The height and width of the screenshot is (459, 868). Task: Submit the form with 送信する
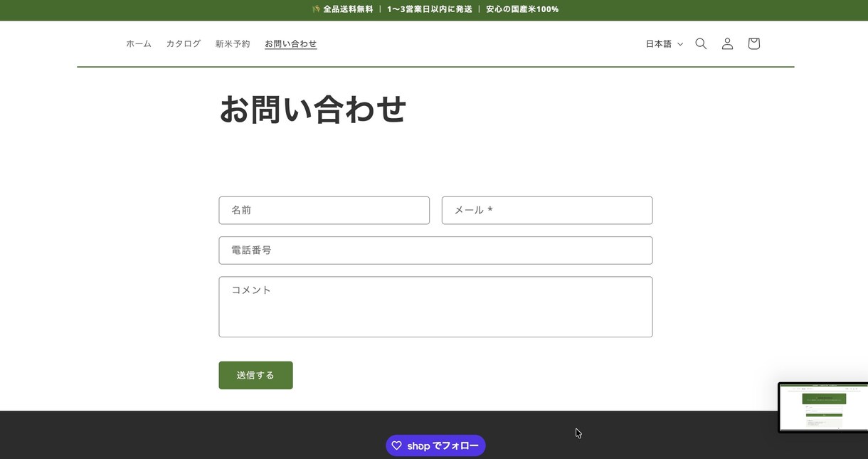click(x=255, y=375)
